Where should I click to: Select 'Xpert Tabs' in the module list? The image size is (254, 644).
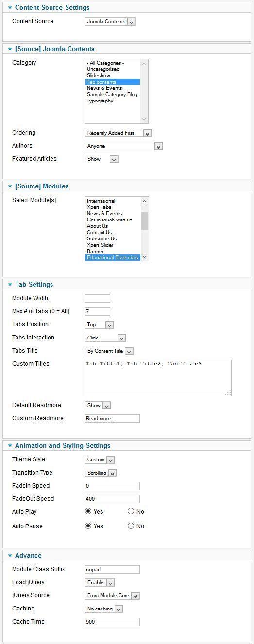pyautogui.click(x=113, y=207)
